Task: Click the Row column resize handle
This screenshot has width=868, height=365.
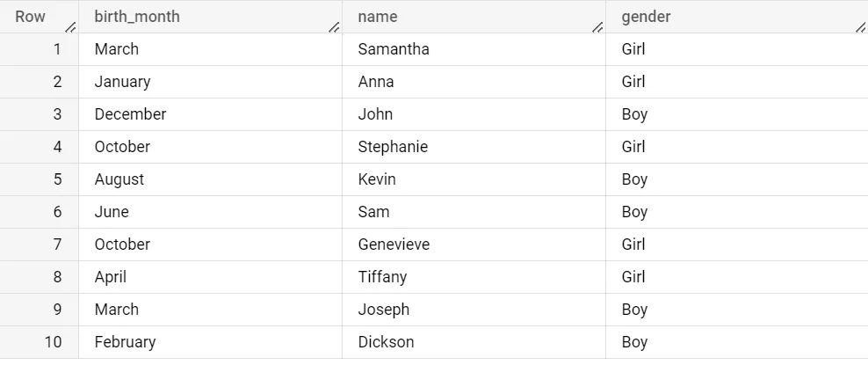Action: [70, 27]
